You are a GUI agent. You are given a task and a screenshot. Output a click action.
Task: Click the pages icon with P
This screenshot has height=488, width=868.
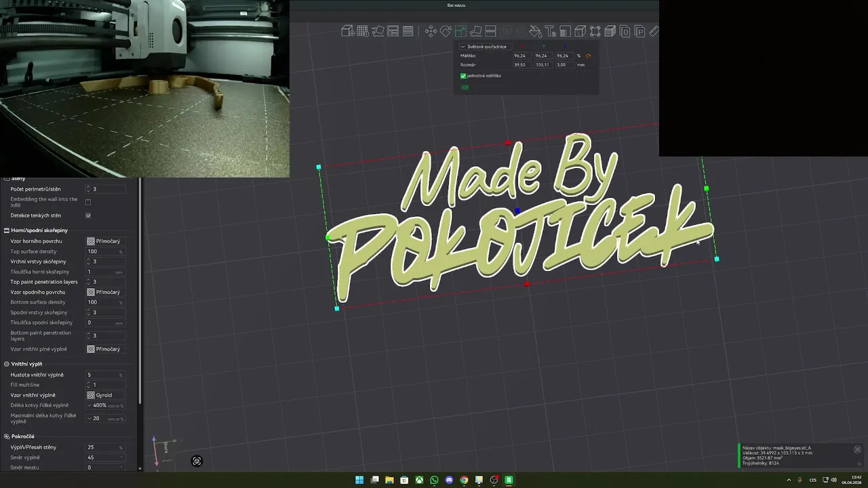tap(639, 31)
